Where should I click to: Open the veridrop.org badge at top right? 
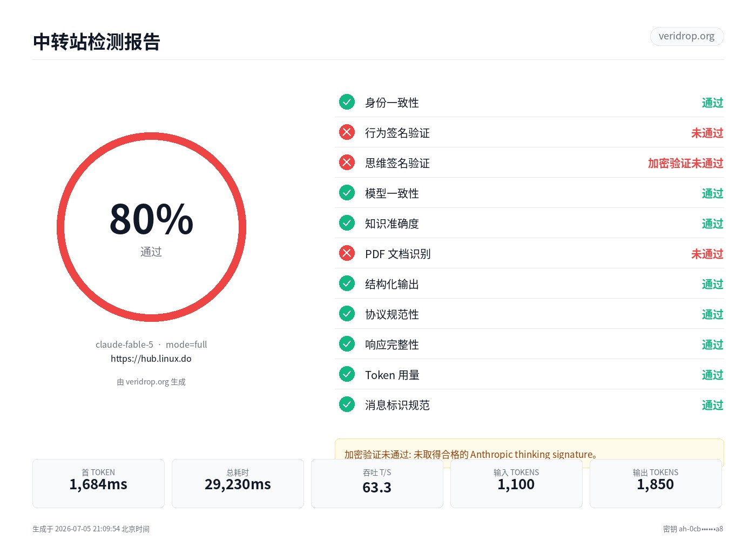coord(687,36)
